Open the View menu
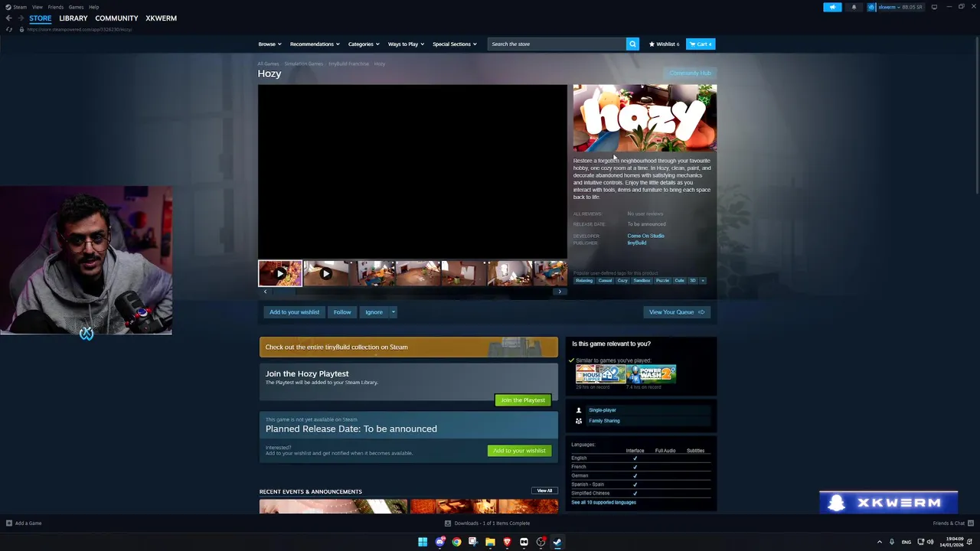 (37, 7)
